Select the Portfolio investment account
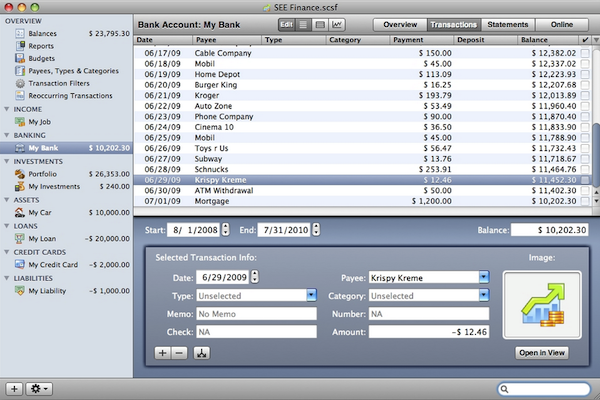 (43, 173)
